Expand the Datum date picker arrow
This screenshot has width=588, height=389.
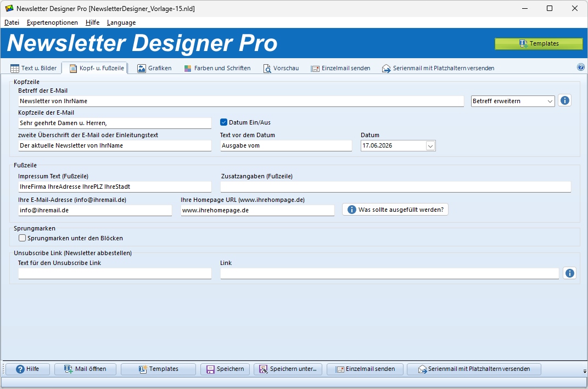tap(430, 146)
